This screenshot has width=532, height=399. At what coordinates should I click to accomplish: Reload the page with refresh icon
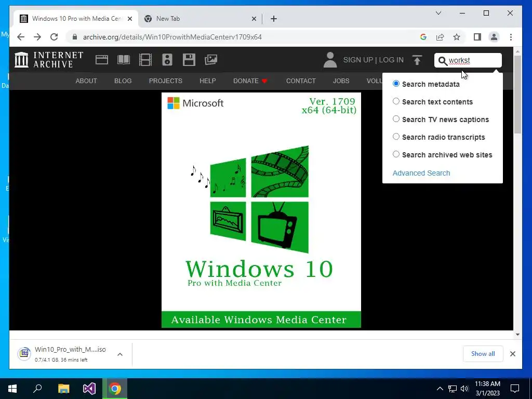pos(54,37)
